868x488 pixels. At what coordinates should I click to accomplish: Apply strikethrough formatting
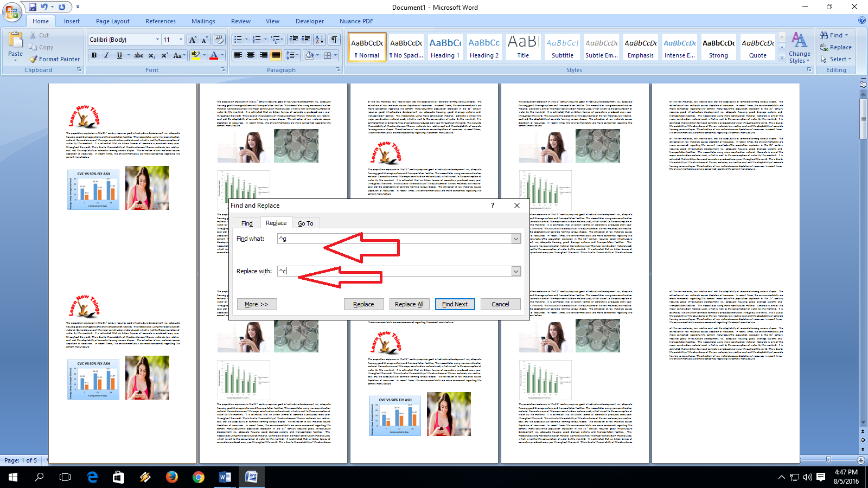(x=139, y=56)
